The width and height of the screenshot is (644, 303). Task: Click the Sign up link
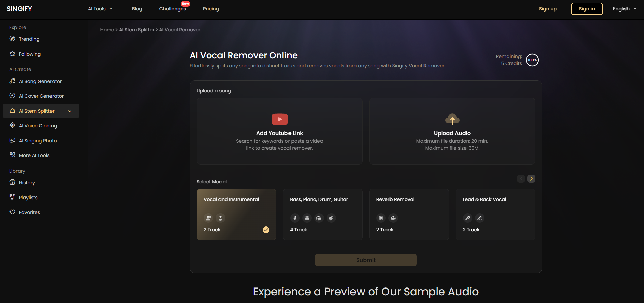tap(548, 9)
